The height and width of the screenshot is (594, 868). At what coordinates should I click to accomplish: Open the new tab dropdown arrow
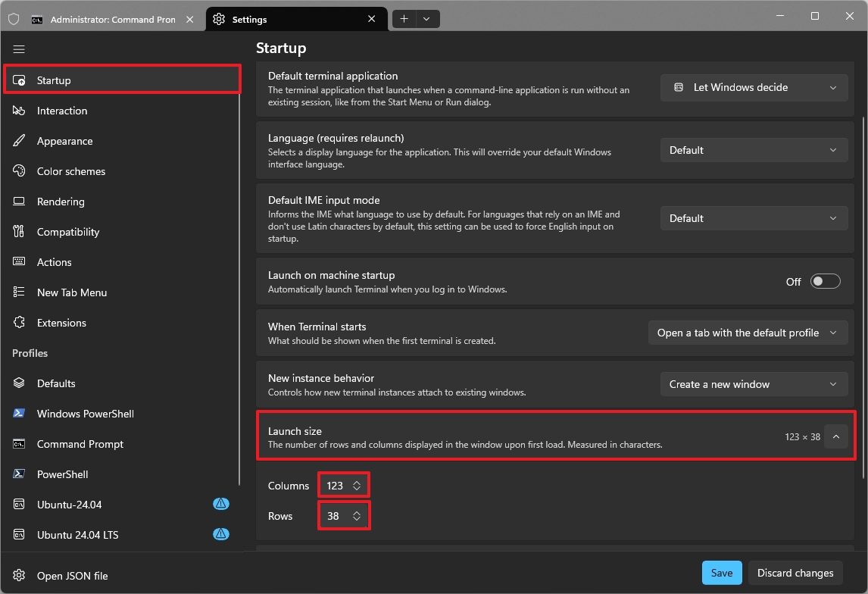[426, 19]
